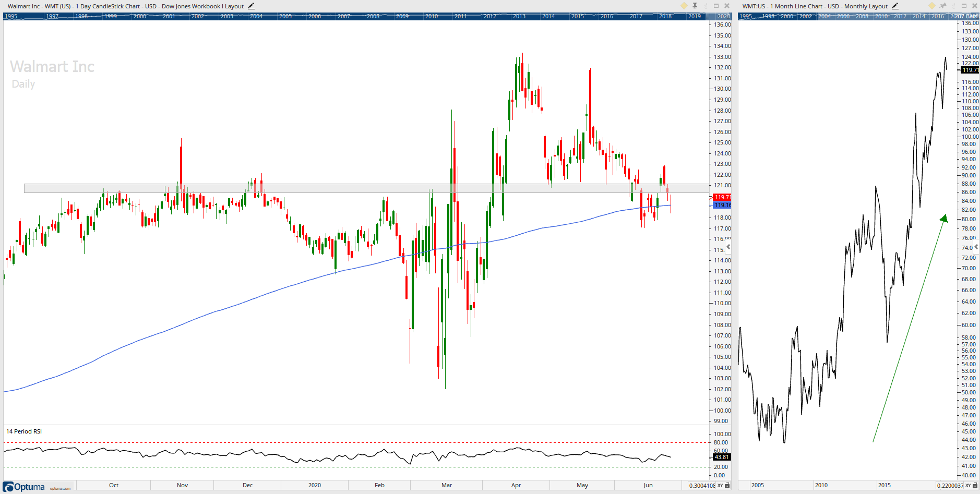Close the monthly line chart panel
Viewport: 980px width, 494px height.
click(x=975, y=6)
